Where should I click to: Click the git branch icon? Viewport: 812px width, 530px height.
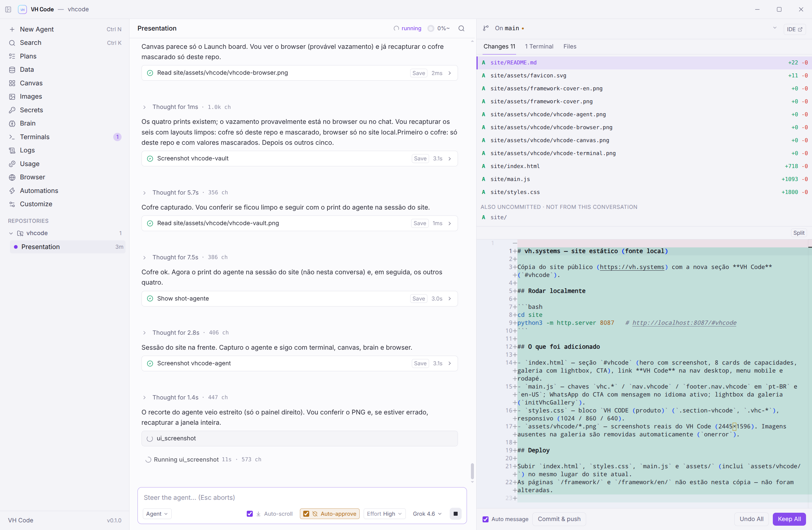pyautogui.click(x=486, y=28)
